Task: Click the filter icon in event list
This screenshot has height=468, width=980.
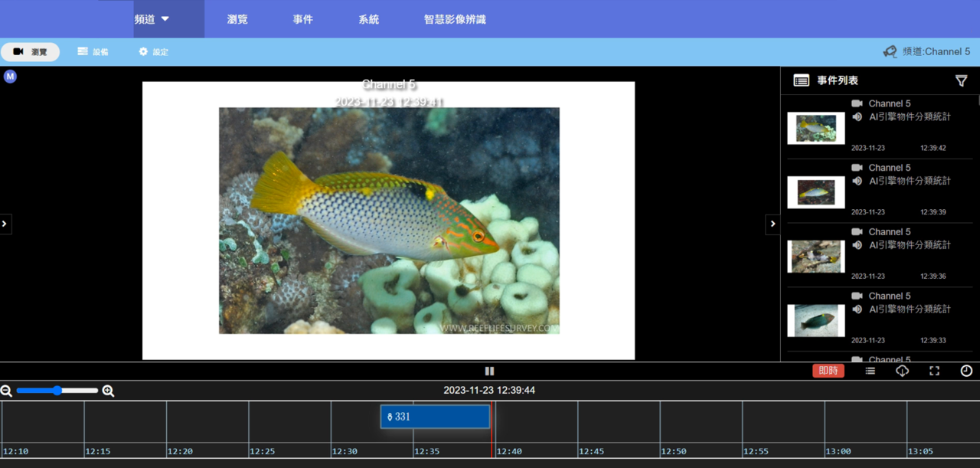Action: (961, 80)
